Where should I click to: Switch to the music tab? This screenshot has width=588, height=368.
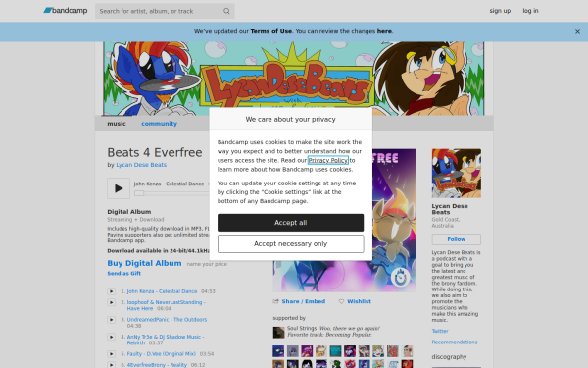[117, 124]
